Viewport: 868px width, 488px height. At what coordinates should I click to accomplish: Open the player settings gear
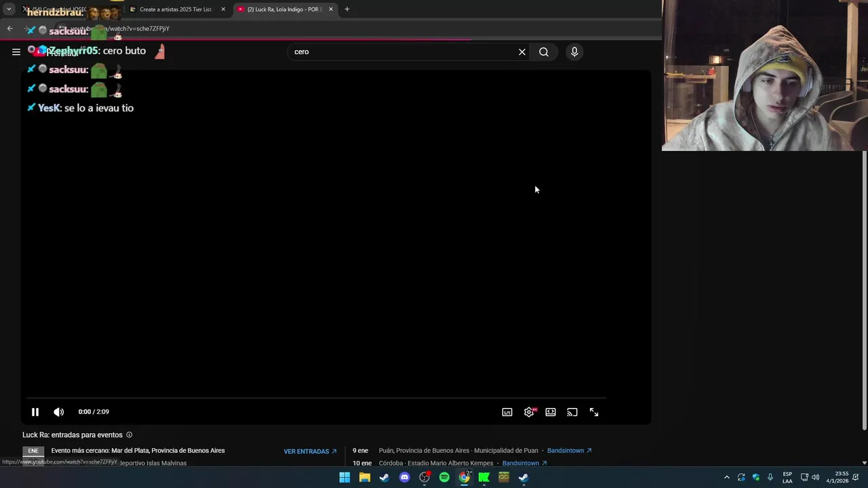529,412
